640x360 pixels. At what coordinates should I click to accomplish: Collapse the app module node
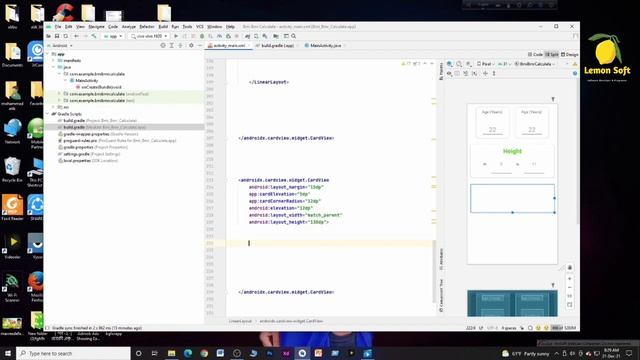(48, 54)
